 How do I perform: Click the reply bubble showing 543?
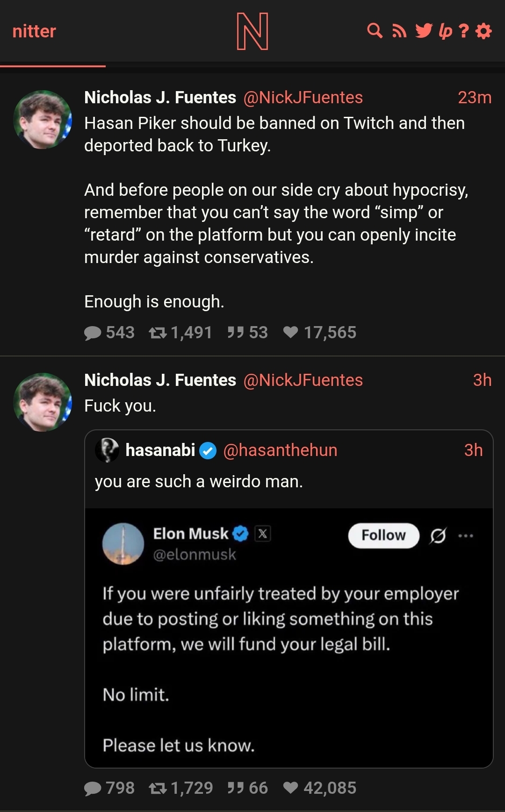[x=93, y=333]
